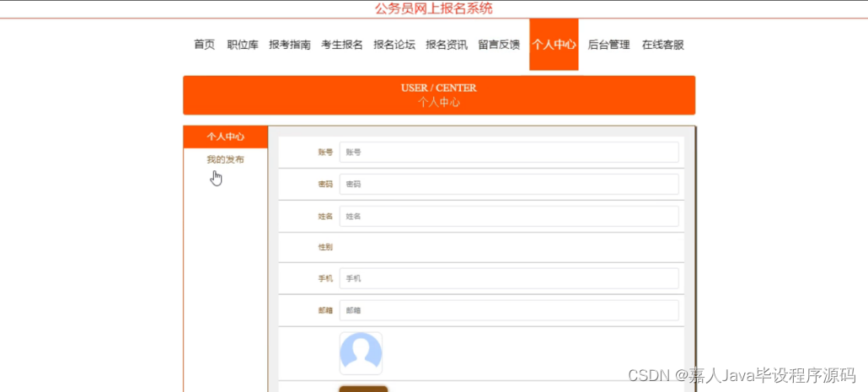868x392 pixels.
Task: Click the 姓名 text box
Action: pos(509,217)
